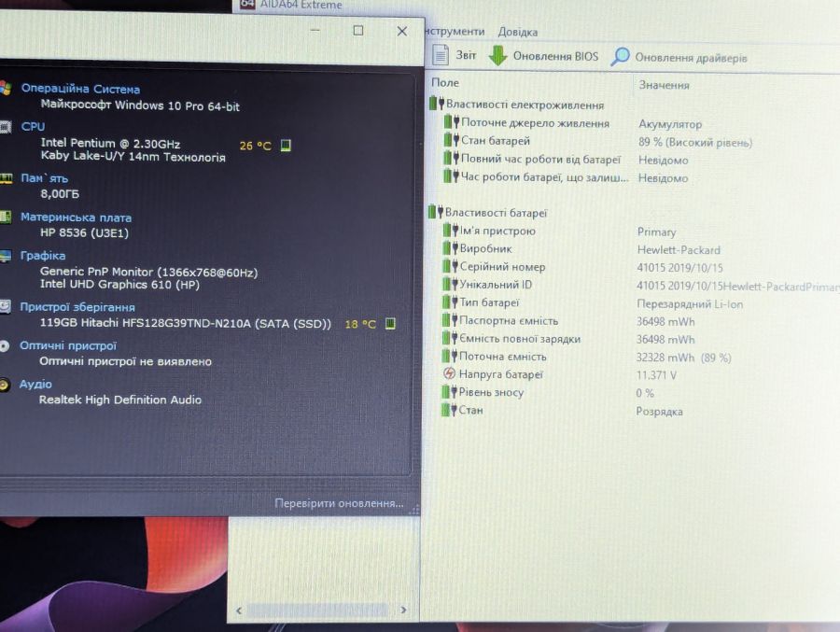This screenshot has height=632, width=840.
Task: Minimize the Speccy window
Action: click(x=315, y=30)
